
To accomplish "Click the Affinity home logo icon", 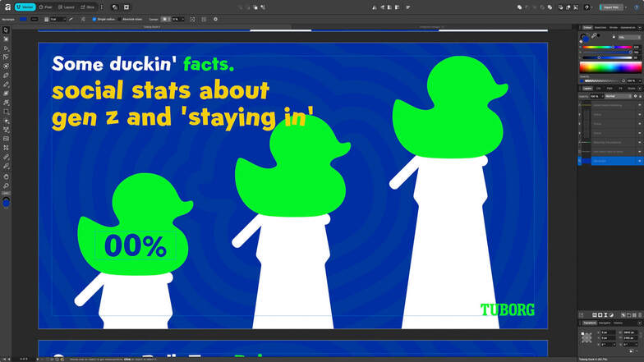I will pyautogui.click(x=7, y=7).
